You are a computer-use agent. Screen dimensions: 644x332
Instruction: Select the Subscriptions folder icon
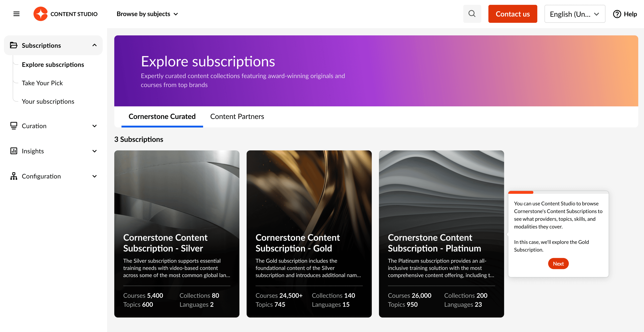(14, 45)
